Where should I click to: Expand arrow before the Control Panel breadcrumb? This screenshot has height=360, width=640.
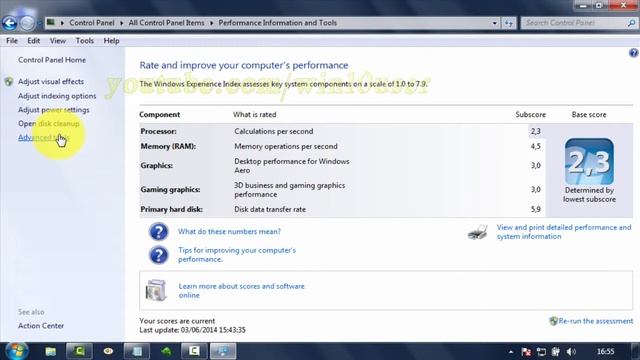(62, 23)
